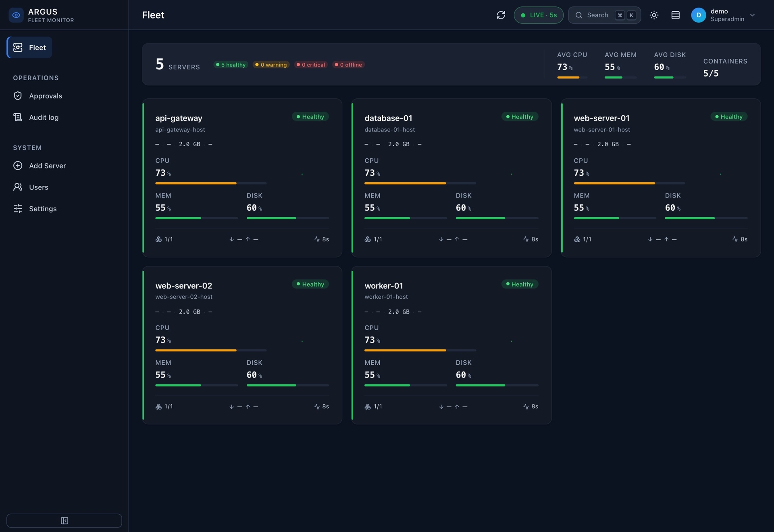Toggle the light/dark theme sun icon
Viewport: 774px width, 532px height.
(x=654, y=15)
